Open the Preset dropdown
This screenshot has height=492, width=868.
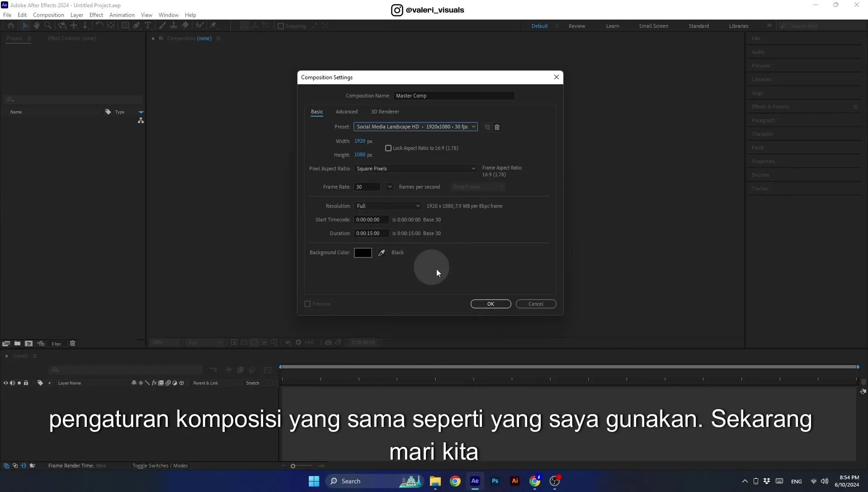(415, 127)
